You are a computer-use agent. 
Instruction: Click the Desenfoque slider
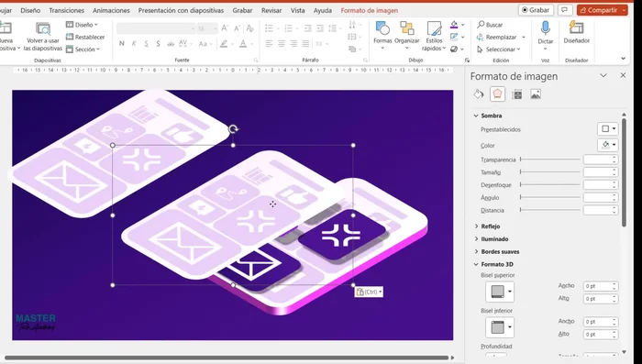[x=550, y=184]
